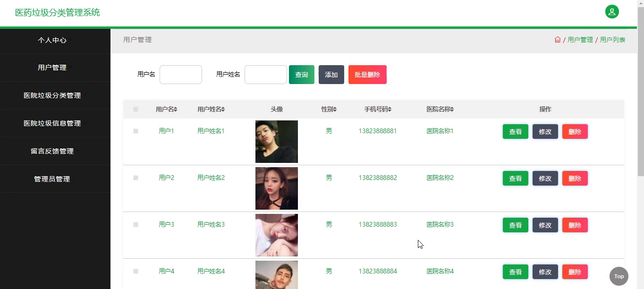644x289 pixels.
Task: Click 删除 for 用户1
Action: 575,132
